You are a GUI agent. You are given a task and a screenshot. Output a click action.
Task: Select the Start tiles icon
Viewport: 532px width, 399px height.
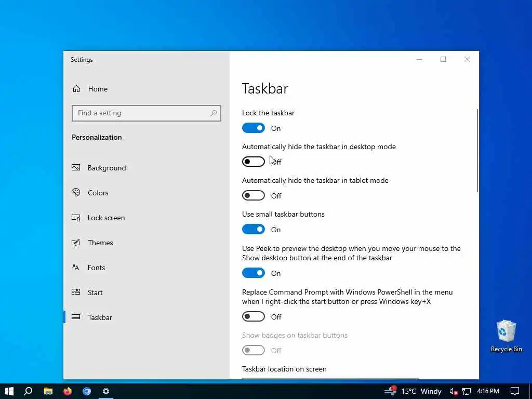click(x=76, y=292)
